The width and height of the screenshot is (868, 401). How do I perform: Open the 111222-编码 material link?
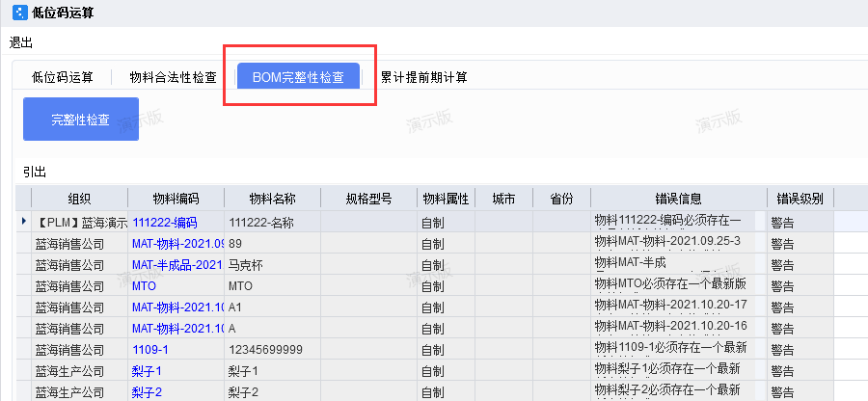(x=164, y=222)
